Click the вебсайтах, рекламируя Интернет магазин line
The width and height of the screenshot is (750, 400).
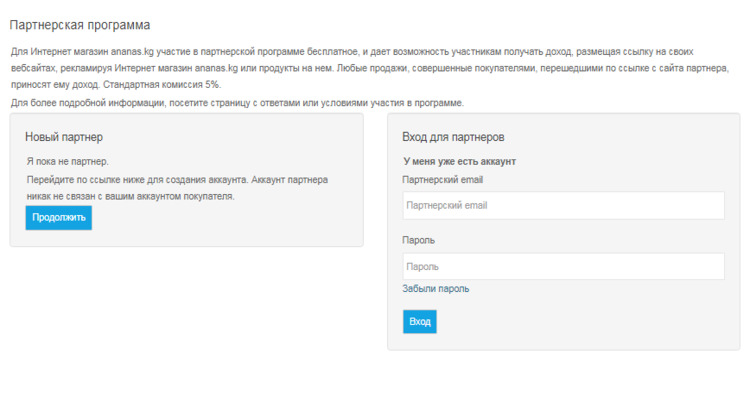click(x=370, y=68)
